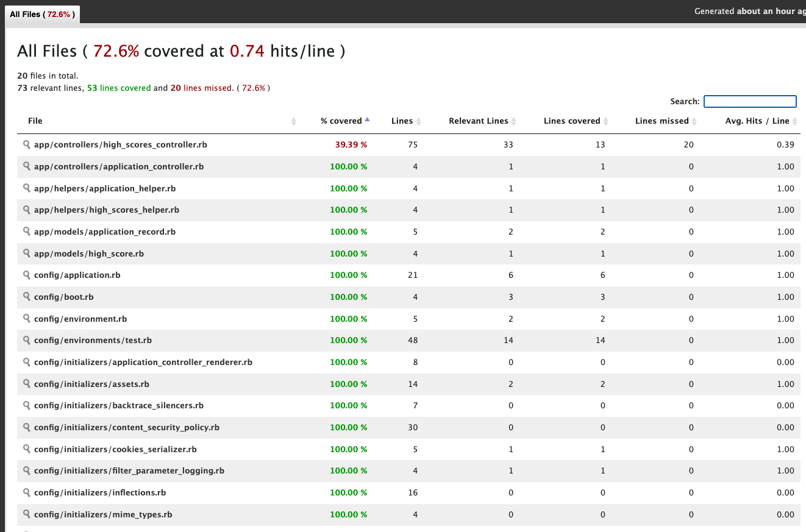Screen dimensions: 806x532
Task: Click '20 files in total' summary text
Action: tap(48, 76)
